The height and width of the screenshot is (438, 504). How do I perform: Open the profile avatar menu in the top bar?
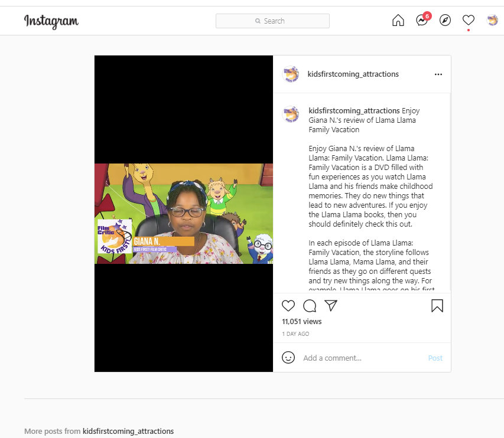[x=492, y=20]
